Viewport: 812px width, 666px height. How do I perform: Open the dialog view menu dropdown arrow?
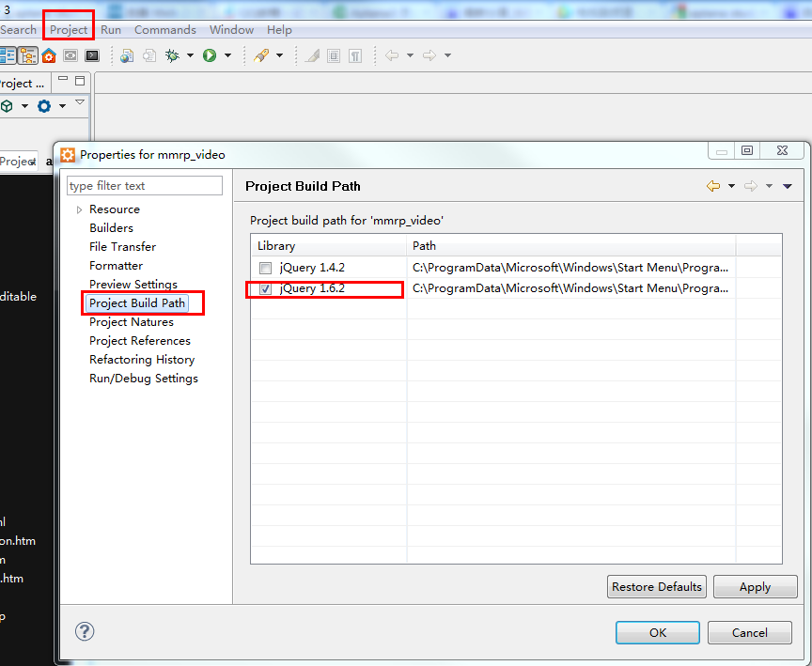click(x=788, y=186)
